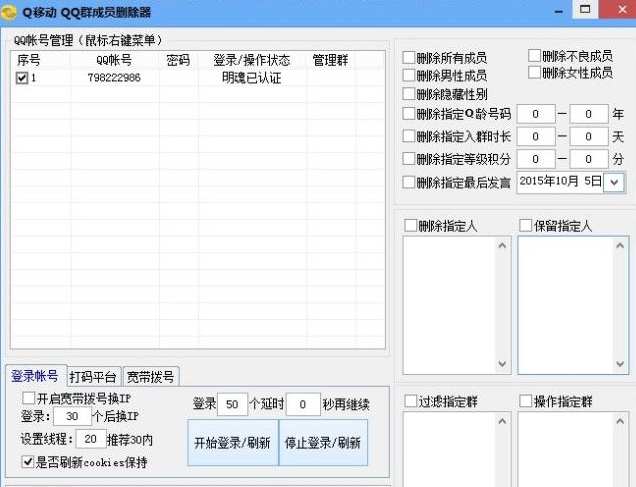Maximize the QQ群成员删除器 window

pyautogui.click(x=584, y=9)
